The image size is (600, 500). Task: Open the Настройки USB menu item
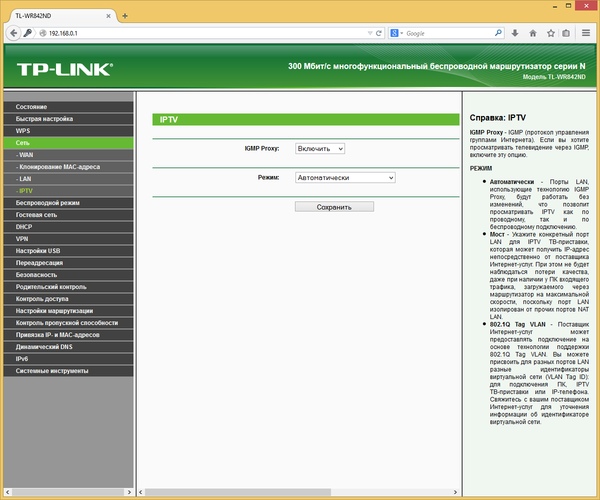(69, 251)
